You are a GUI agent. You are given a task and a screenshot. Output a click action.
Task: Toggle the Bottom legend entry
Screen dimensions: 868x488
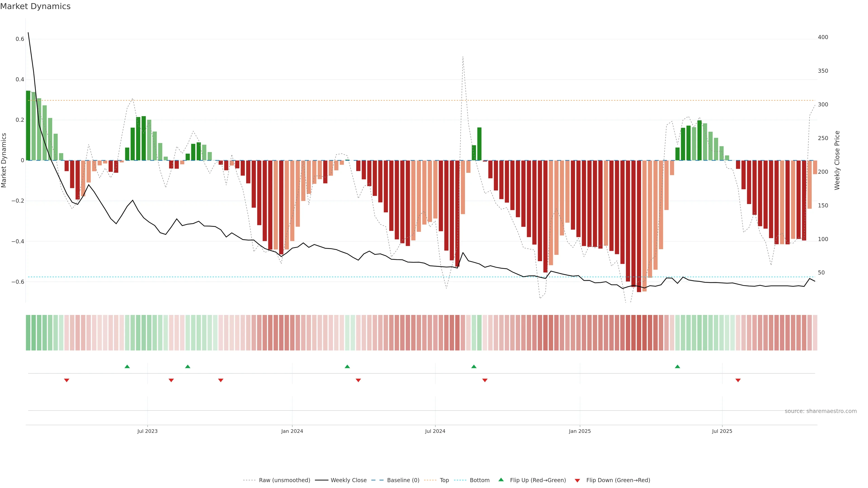tap(479, 480)
